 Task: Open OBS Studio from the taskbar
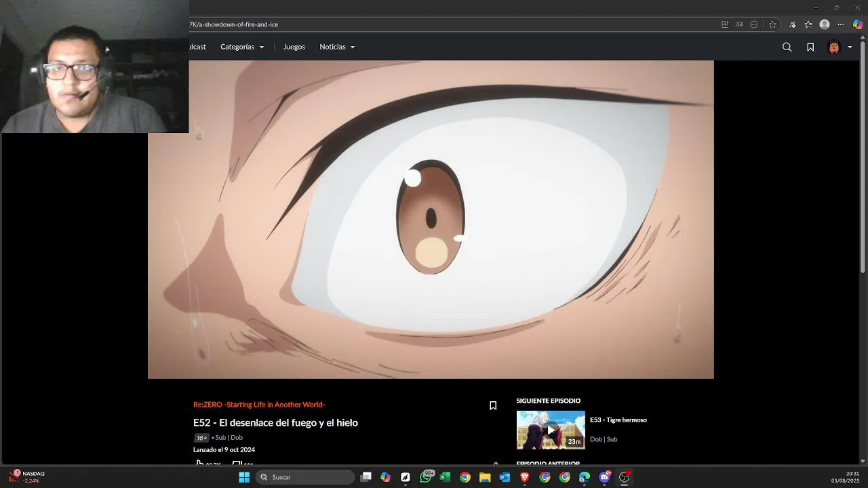pos(625,477)
